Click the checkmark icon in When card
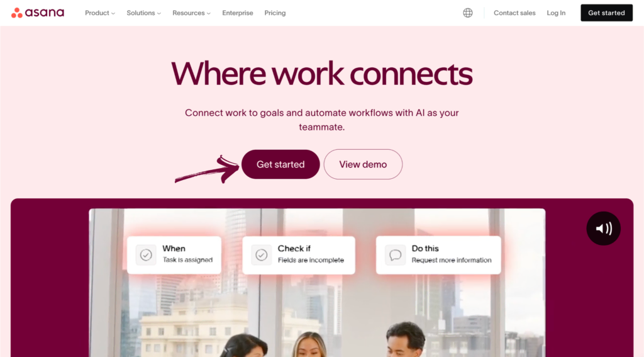Viewport: 644px width, 357px height. click(x=146, y=255)
